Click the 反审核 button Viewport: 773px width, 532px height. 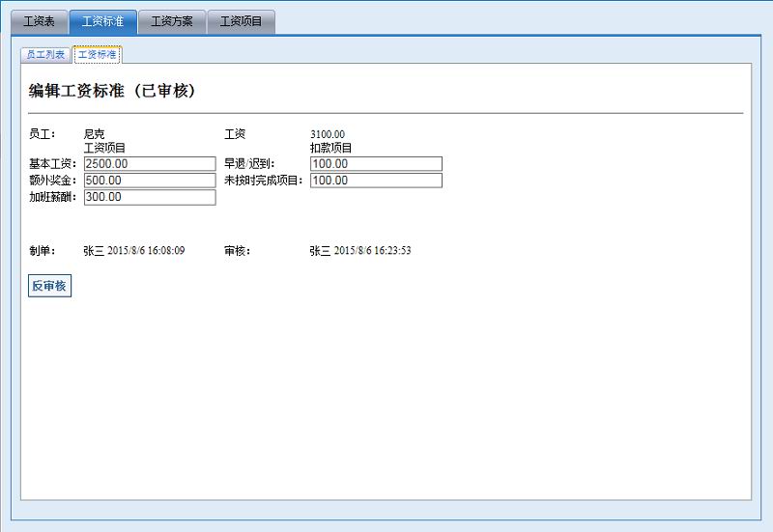(50, 286)
